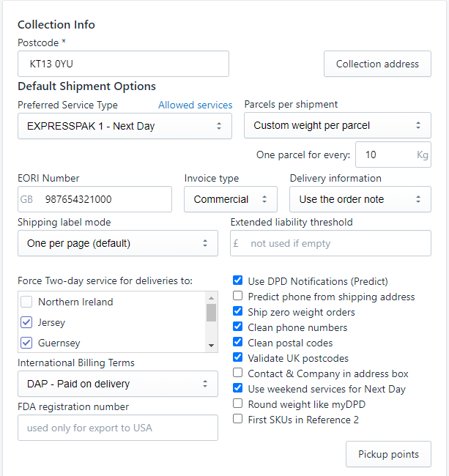Click Force Two-day service label
Viewport: 449px width, 476px height.
pos(105,280)
